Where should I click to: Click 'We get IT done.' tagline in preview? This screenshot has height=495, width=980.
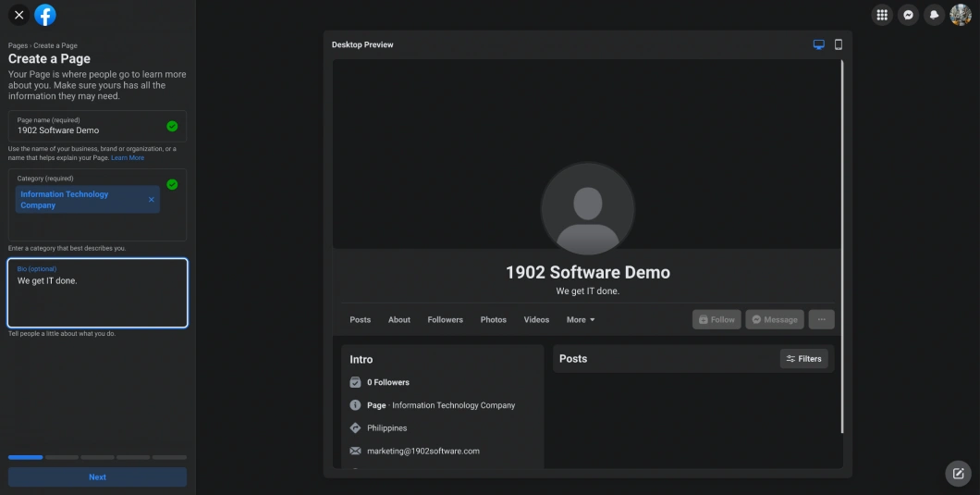coord(587,291)
